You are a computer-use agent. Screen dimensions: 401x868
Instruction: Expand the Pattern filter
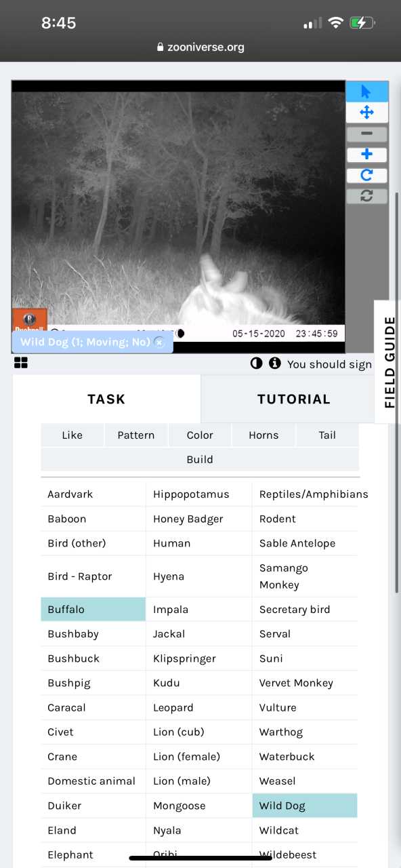(136, 435)
